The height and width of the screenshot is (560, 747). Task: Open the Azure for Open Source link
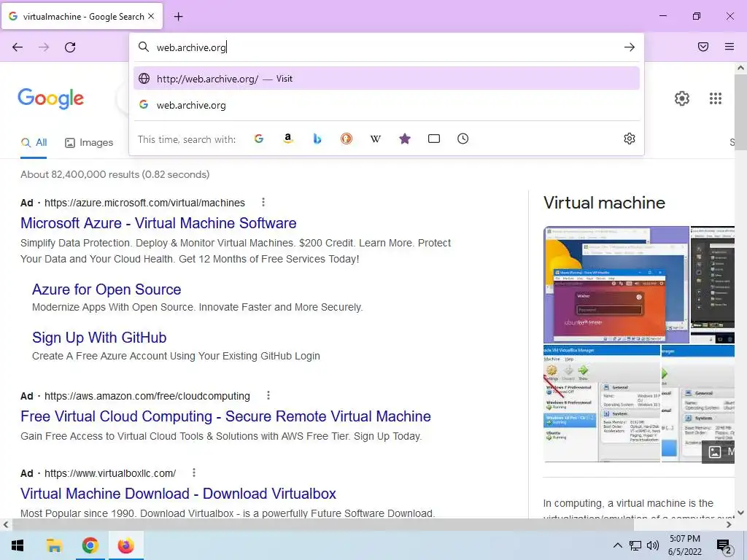(107, 289)
